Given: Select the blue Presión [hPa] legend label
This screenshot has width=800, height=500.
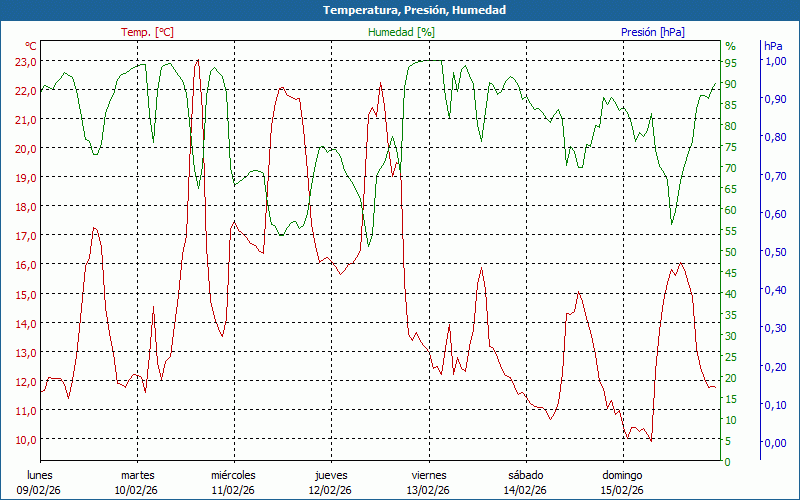Looking at the screenshot, I should (x=652, y=32).
